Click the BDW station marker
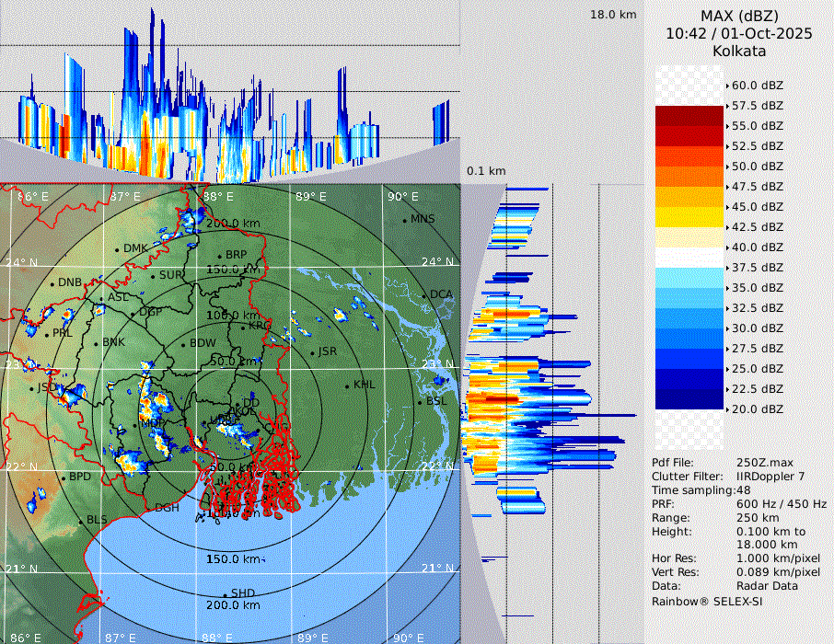834x644 pixels. (183, 345)
